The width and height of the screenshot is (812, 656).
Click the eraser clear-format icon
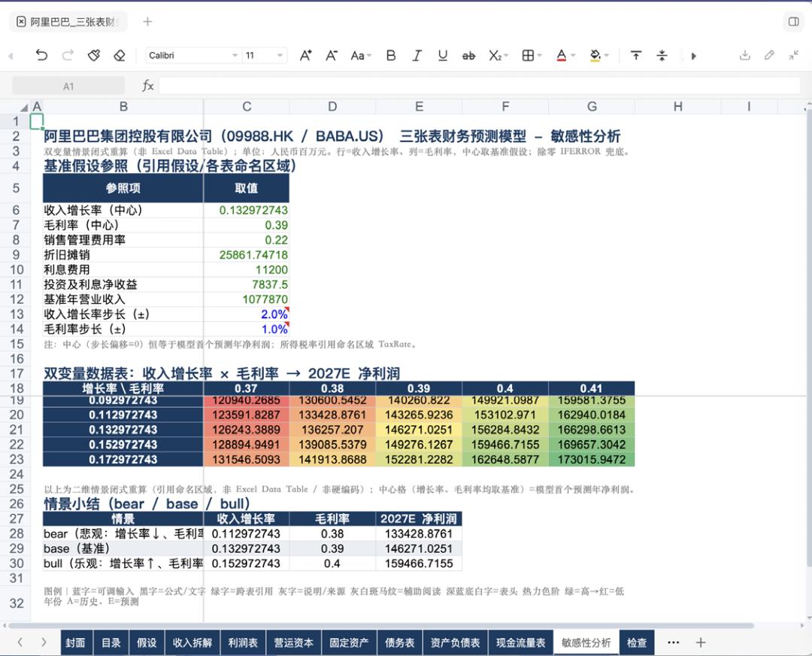pyautogui.click(x=120, y=56)
